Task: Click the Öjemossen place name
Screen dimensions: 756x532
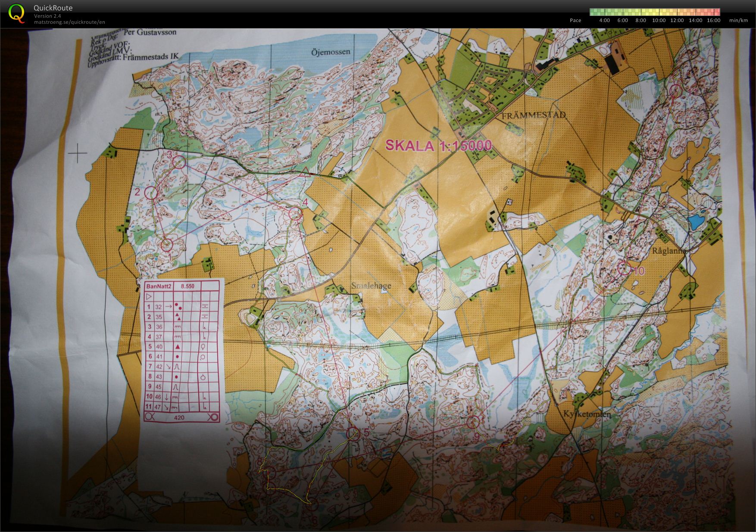Action: pos(331,52)
